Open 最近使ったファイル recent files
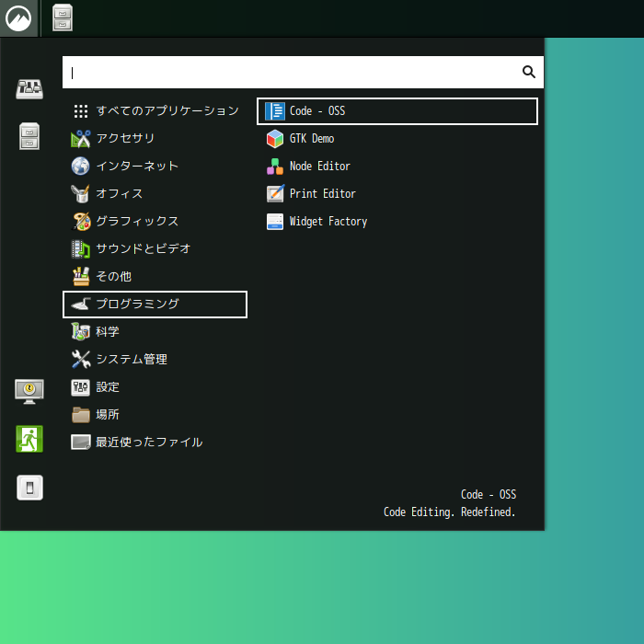This screenshot has height=644, width=644. click(x=155, y=443)
